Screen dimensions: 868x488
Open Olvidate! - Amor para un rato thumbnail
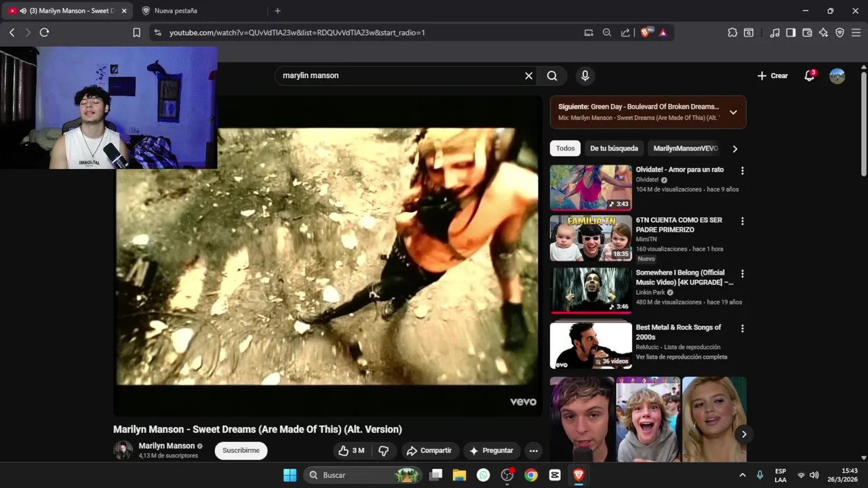pos(591,188)
